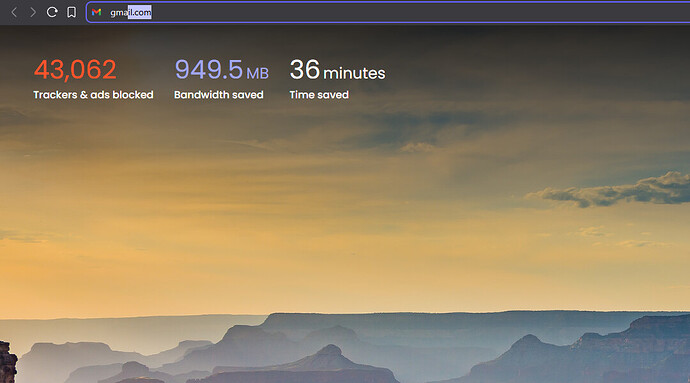
Task: Click the MB unit beside 949.5
Action: click(257, 73)
